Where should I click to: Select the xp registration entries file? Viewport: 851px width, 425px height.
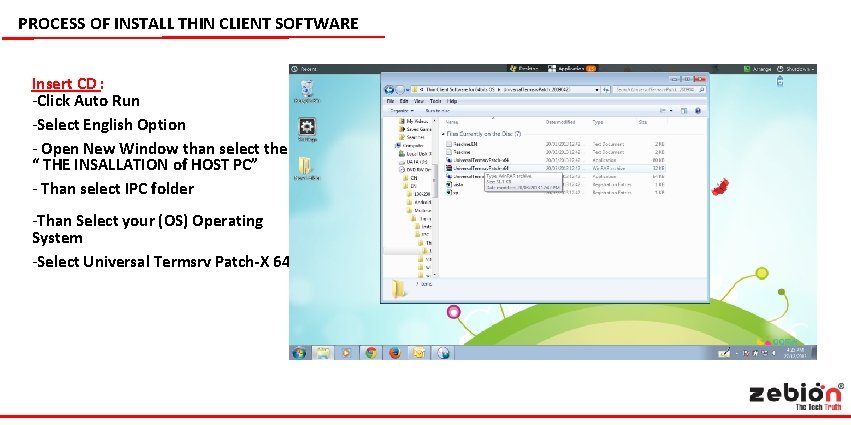click(x=453, y=192)
